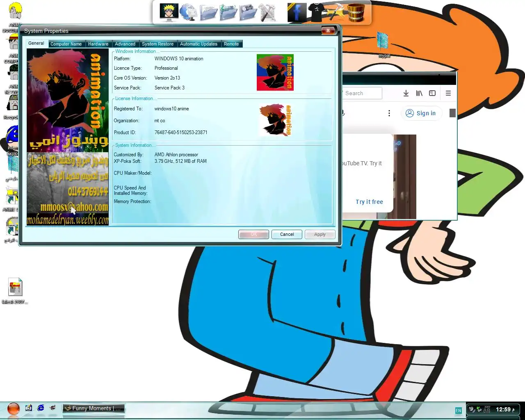Click the OK button in System Properties
Image resolution: width=525 pixels, height=420 pixels.
(x=253, y=234)
